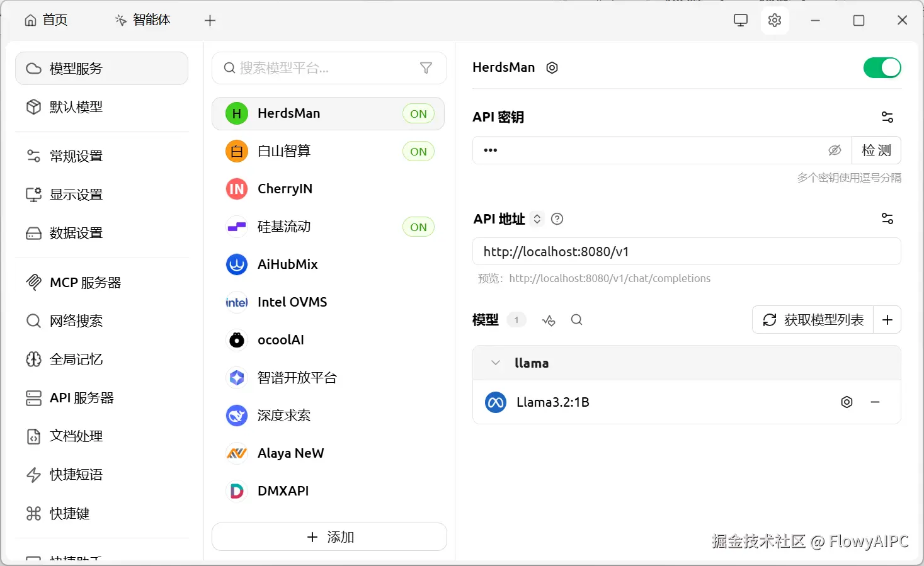
Task: Select Alaya NeW provider
Action: (328, 453)
